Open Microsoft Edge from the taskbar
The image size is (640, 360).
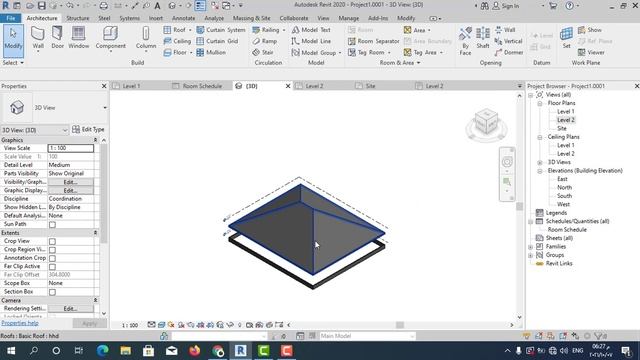coord(102,351)
